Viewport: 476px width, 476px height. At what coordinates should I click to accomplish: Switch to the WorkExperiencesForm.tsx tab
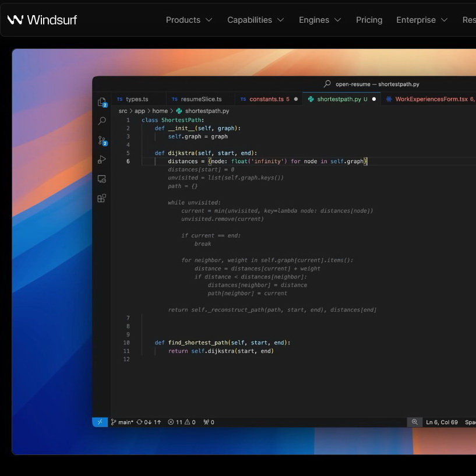[x=428, y=99]
